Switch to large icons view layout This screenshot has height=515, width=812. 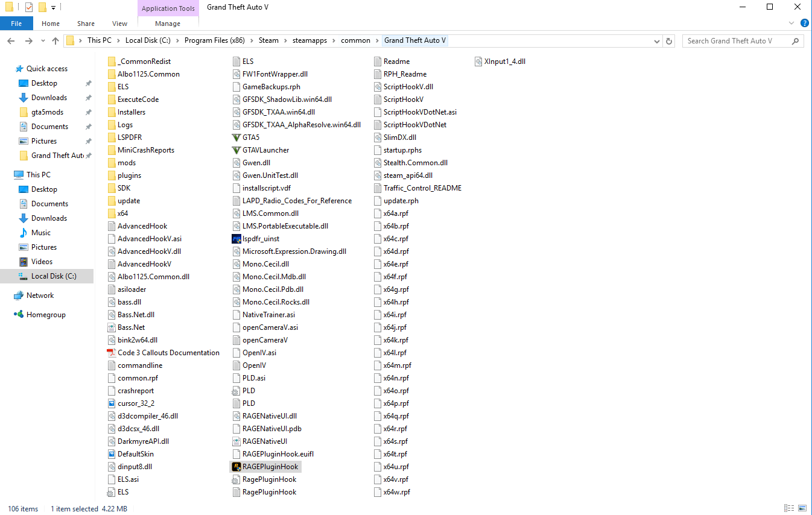pyautogui.click(x=804, y=508)
